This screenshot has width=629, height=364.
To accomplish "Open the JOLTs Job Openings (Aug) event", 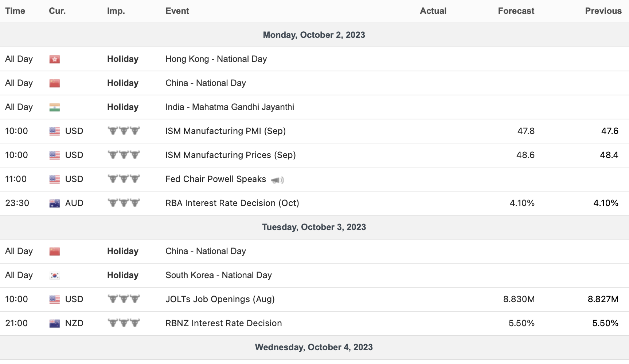I will coord(220,299).
